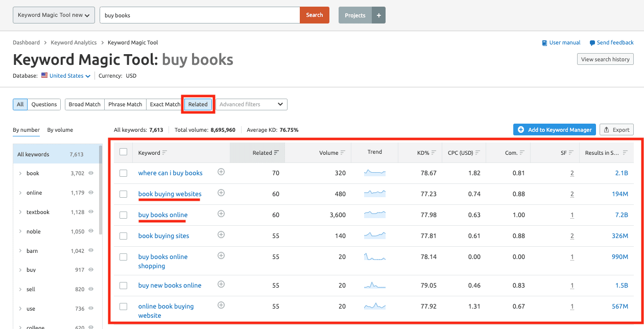Check the select-all keywords checkbox
Viewport: 644px width, 329px height.
click(123, 152)
